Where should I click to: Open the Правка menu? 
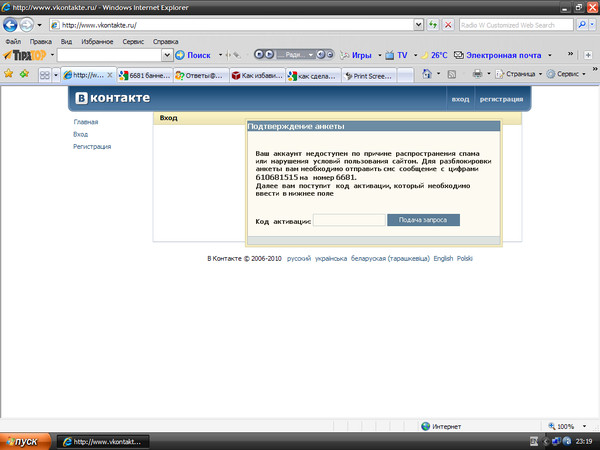41,41
